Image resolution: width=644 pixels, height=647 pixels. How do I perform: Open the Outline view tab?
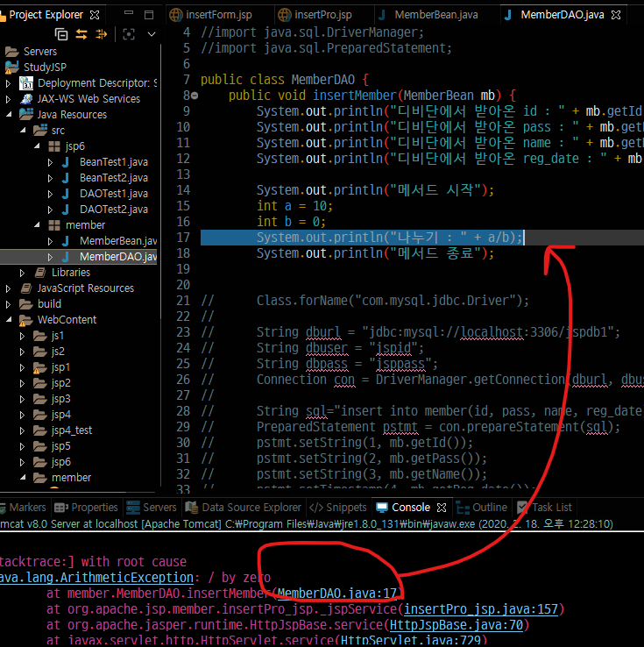(482, 508)
